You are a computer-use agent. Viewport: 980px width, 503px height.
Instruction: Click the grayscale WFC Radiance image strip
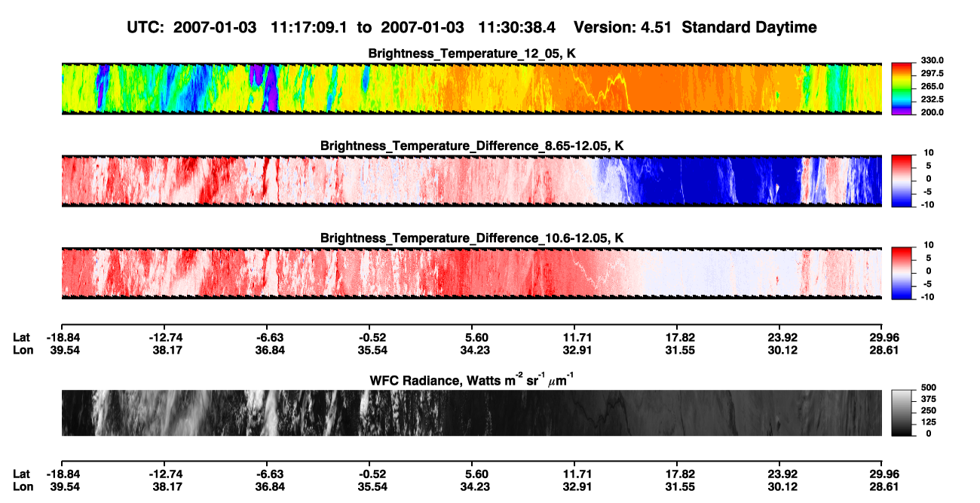click(471, 413)
